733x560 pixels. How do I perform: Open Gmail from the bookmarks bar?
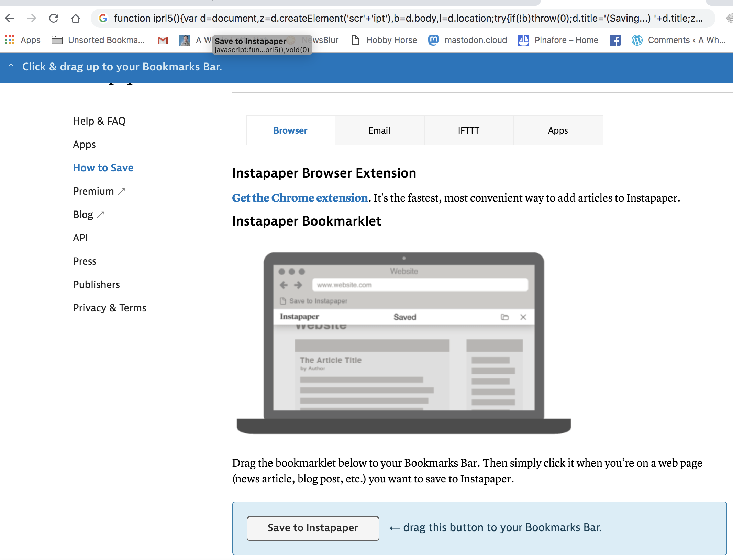click(x=162, y=40)
